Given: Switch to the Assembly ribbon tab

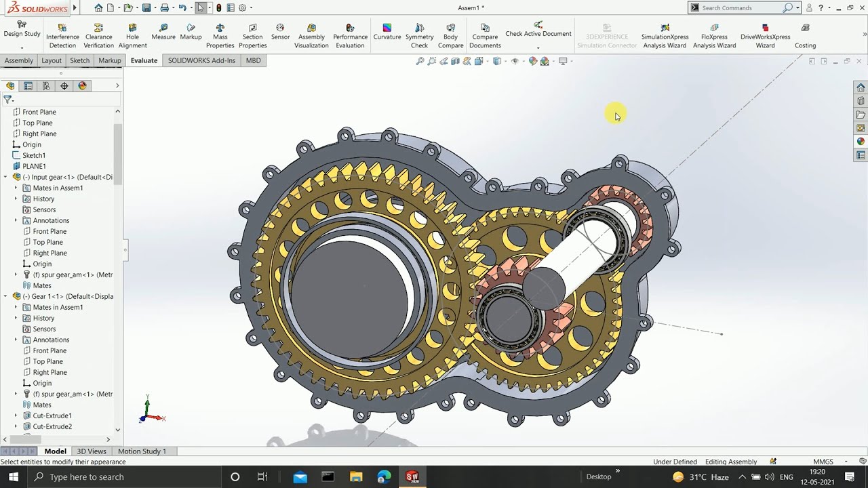Looking at the screenshot, I should 18,60.
